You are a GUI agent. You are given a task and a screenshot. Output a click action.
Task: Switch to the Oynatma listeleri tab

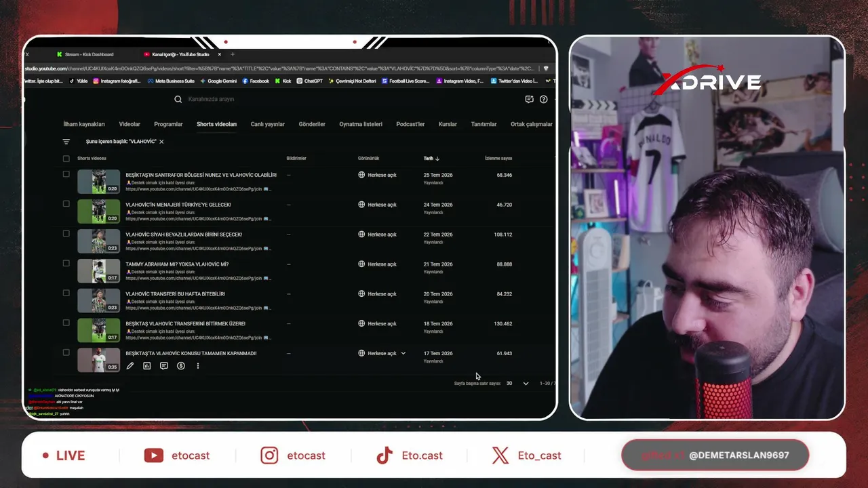361,124
